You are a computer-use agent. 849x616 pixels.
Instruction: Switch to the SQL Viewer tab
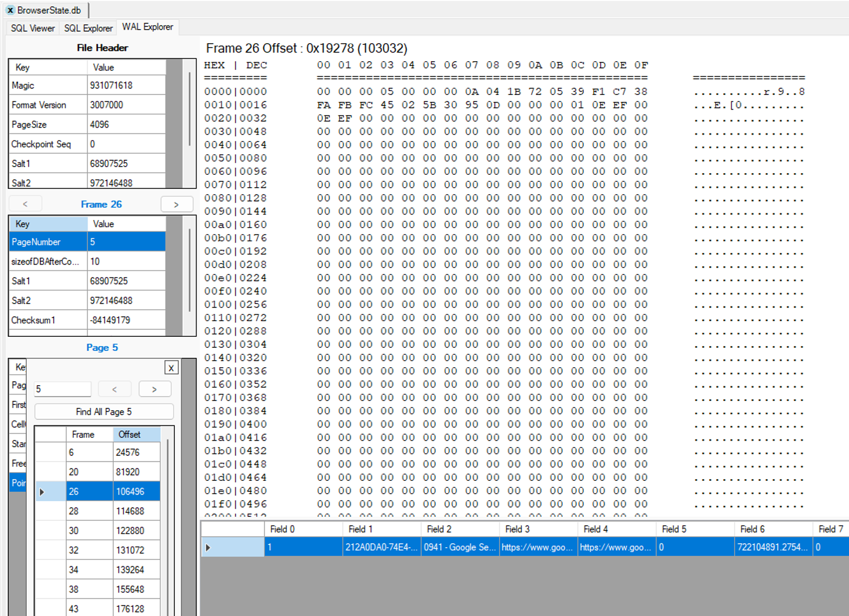pos(33,28)
